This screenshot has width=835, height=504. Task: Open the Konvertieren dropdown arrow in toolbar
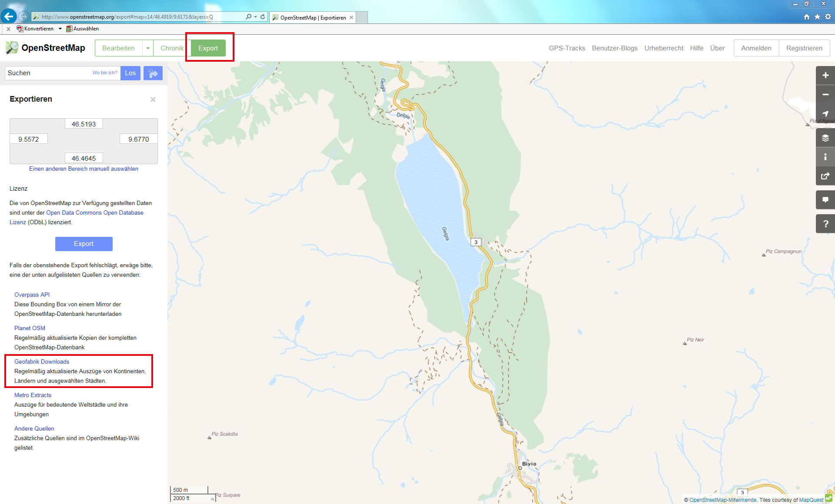coord(60,29)
